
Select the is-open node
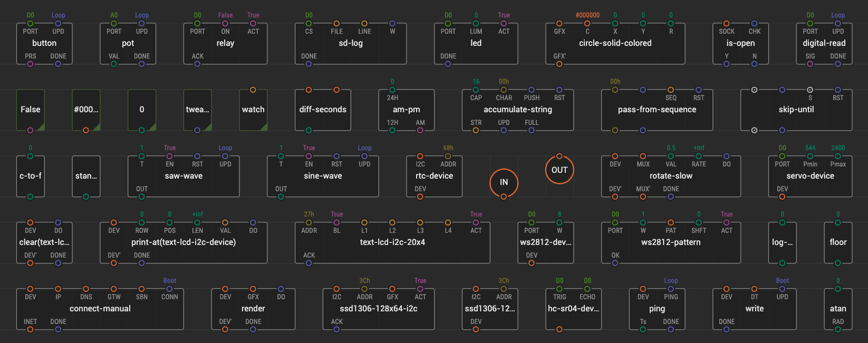[741, 43]
